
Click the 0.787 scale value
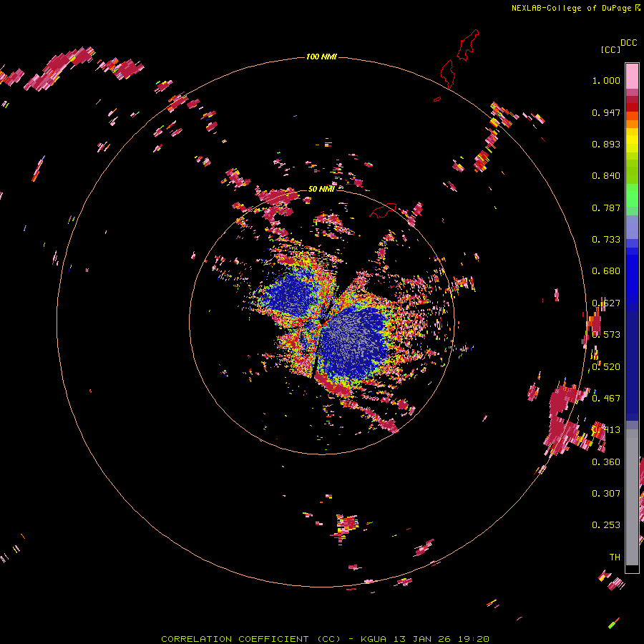[x=606, y=208]
